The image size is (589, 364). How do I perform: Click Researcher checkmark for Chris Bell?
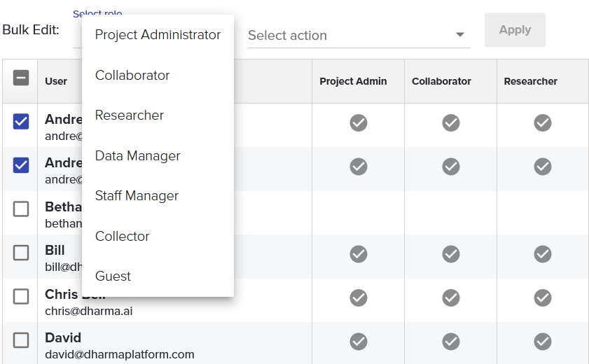point(543,297)
